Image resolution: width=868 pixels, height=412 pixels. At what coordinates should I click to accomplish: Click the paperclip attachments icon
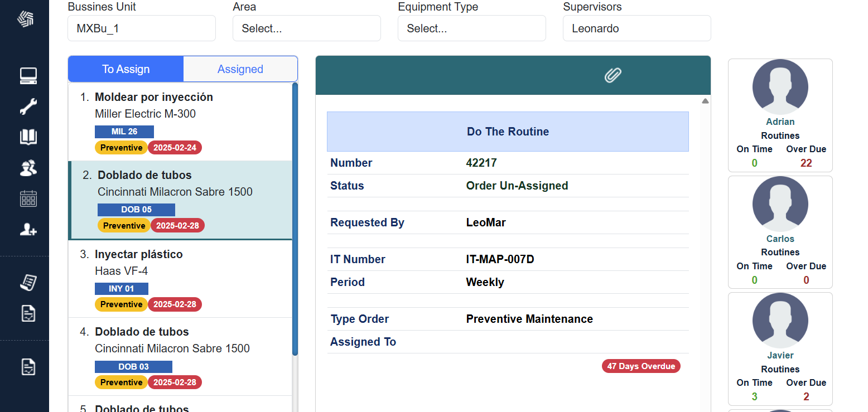[613, 75]
